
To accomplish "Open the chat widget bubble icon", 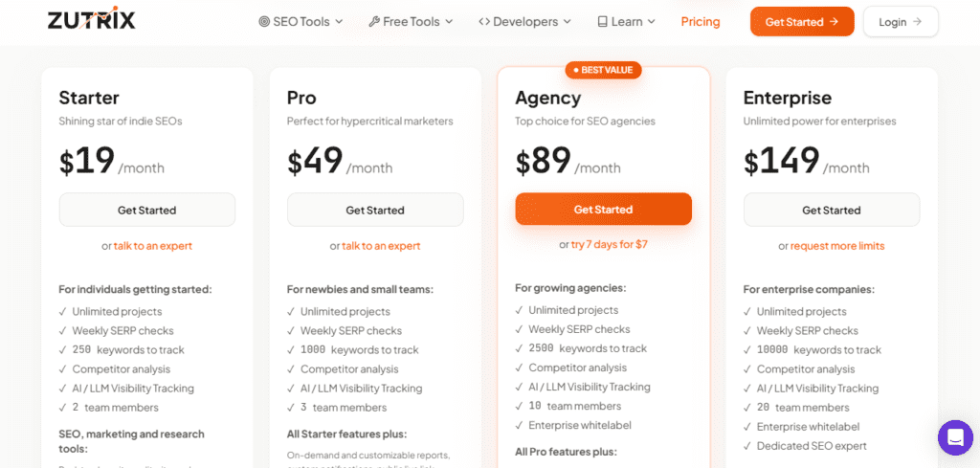I will click(954, 437).
